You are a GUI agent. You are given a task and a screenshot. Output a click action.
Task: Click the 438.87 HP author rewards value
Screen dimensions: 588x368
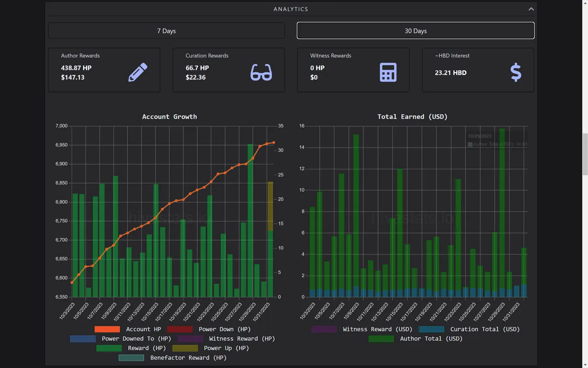[x=76, y=68]
